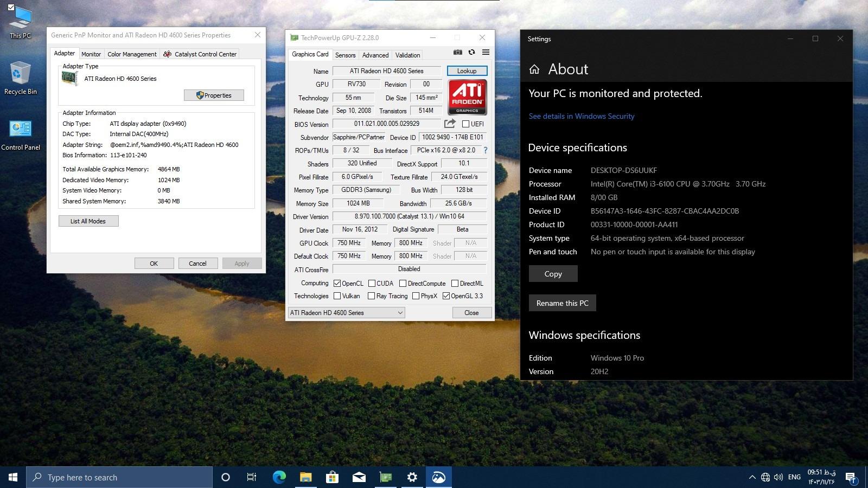Click the ATI Radeon logo image

467,97
